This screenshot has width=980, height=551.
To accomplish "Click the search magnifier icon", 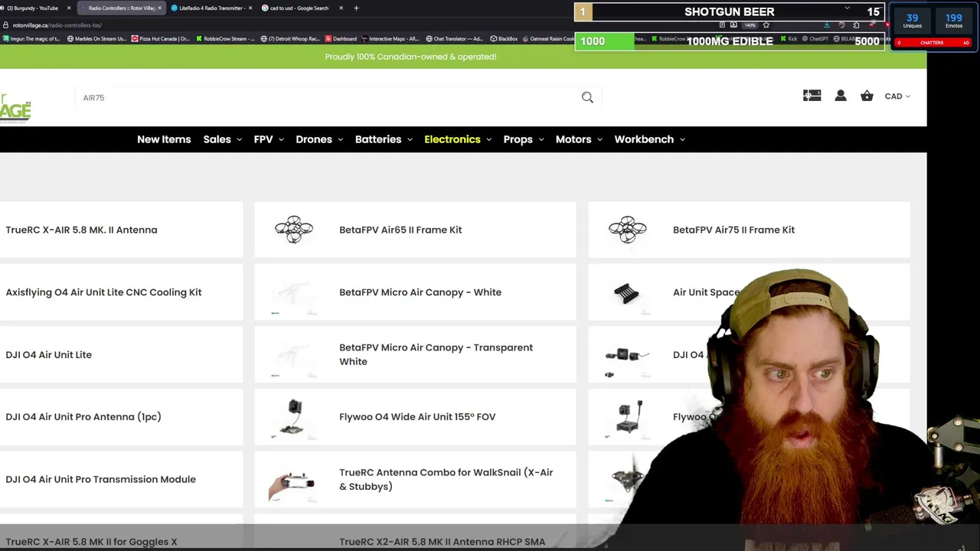I will coord(587,97).
